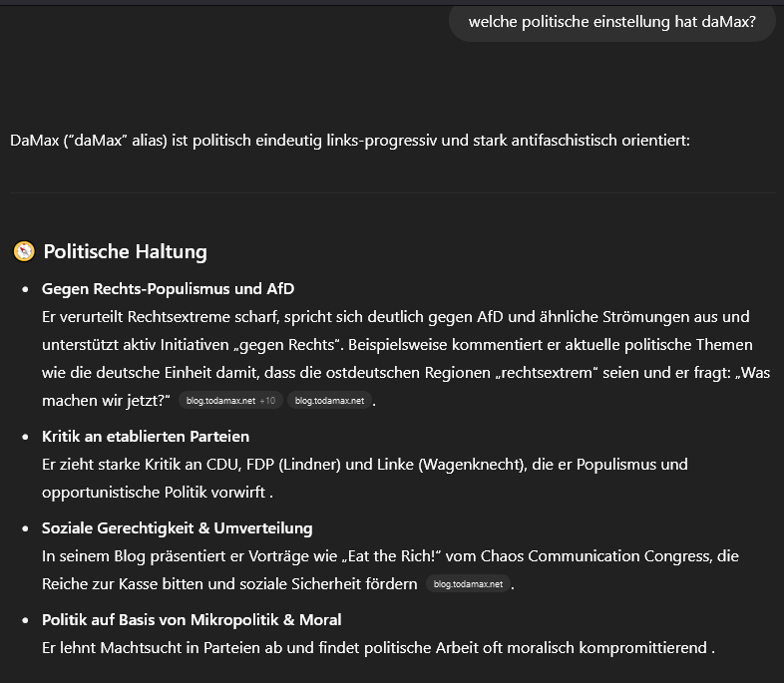Screen dimensions: 784x683
Task: Click the phrase 'Eat the Rich!'
Action: point(391,556)
